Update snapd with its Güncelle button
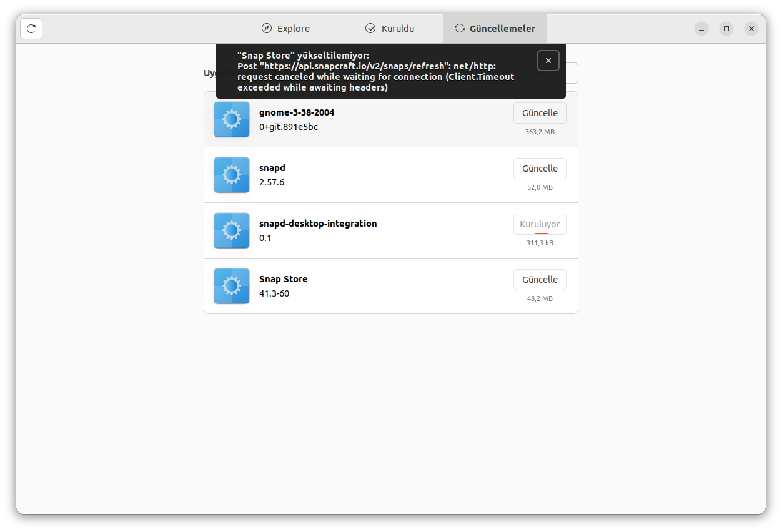 point(540,169)
